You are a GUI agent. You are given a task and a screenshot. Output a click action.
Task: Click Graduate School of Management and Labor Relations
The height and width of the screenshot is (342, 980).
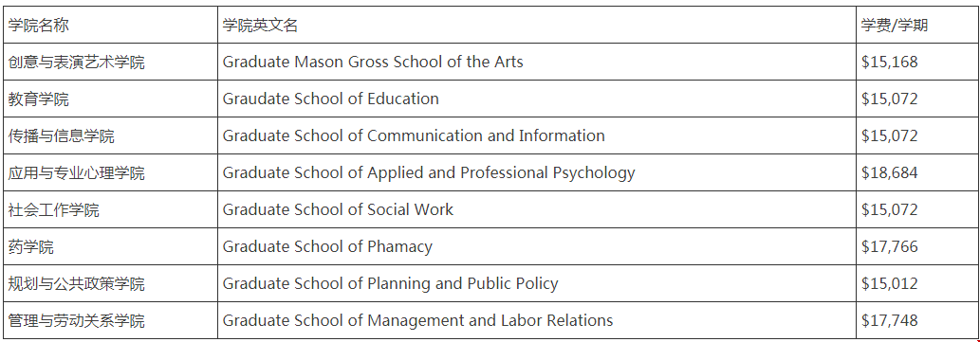click(x=418, y=320)
